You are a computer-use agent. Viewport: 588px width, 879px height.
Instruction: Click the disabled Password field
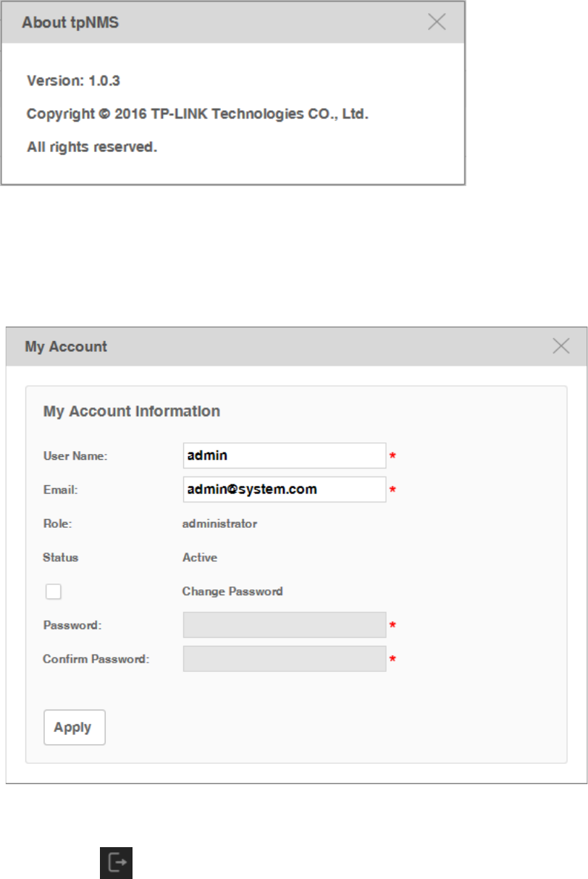pos(284,625)
